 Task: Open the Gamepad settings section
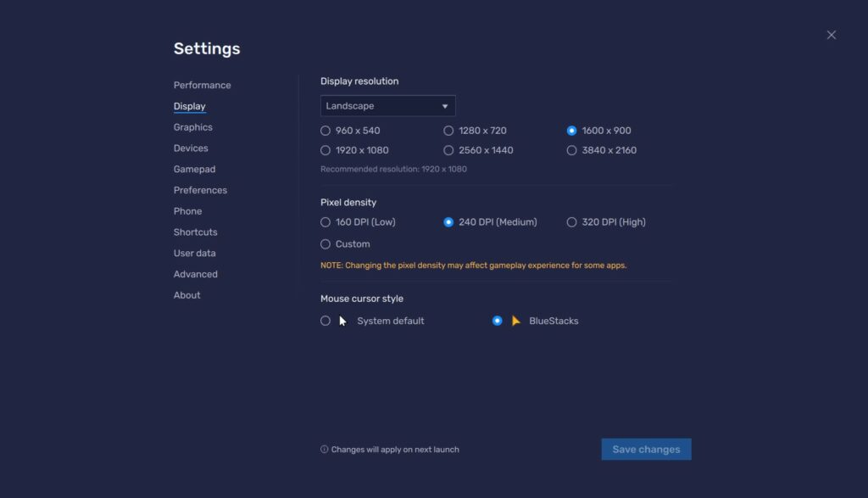pyautogui.click(x=194, y=169)
